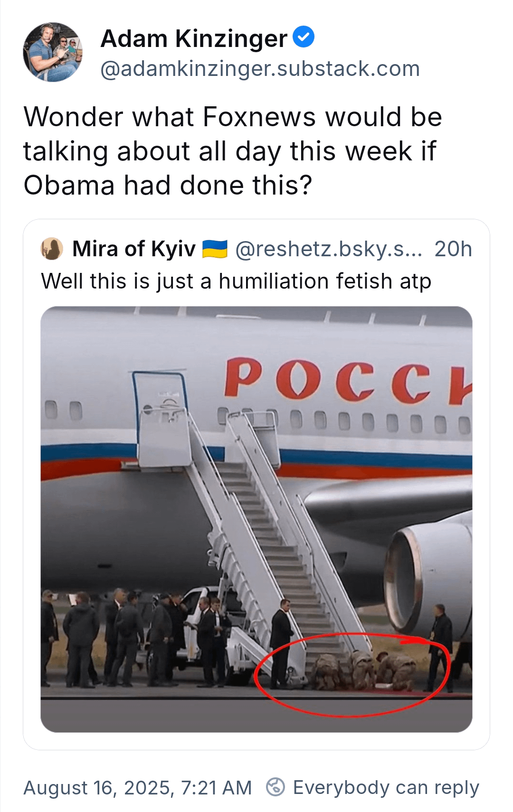This screenshot has height=812, width=513.
Task: Click the Everybody can reply label
Action: (386, 787)
